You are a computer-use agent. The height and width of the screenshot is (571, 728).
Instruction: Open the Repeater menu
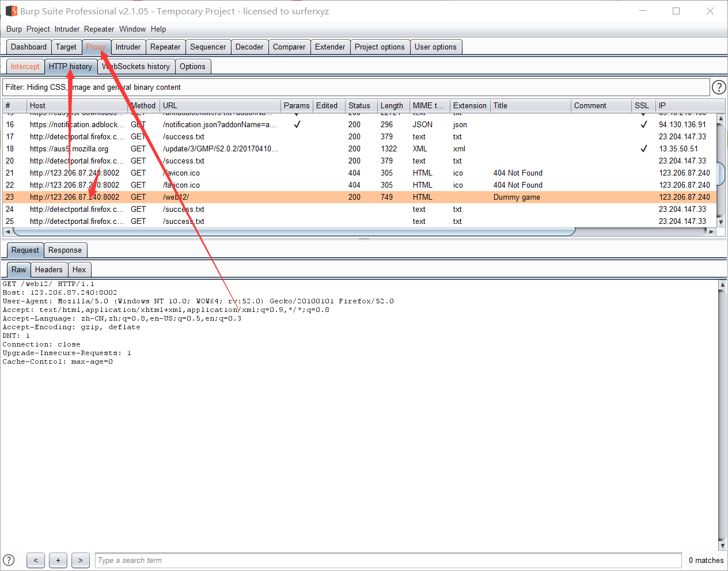tap(99, 29)
